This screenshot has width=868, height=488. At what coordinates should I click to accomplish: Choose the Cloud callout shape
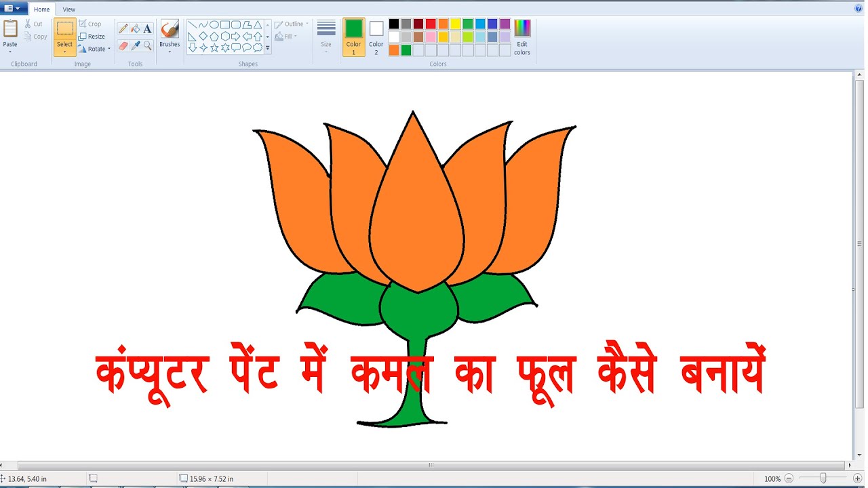coord(258,47)
